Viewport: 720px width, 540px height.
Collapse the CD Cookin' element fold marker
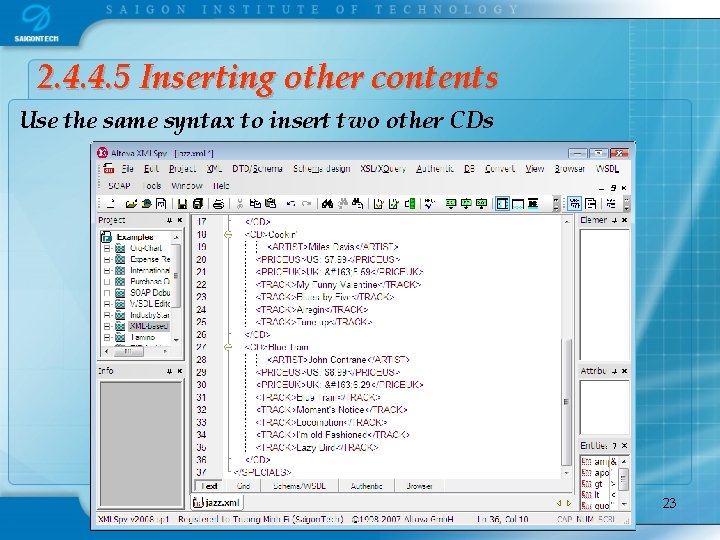coord(228,235)
